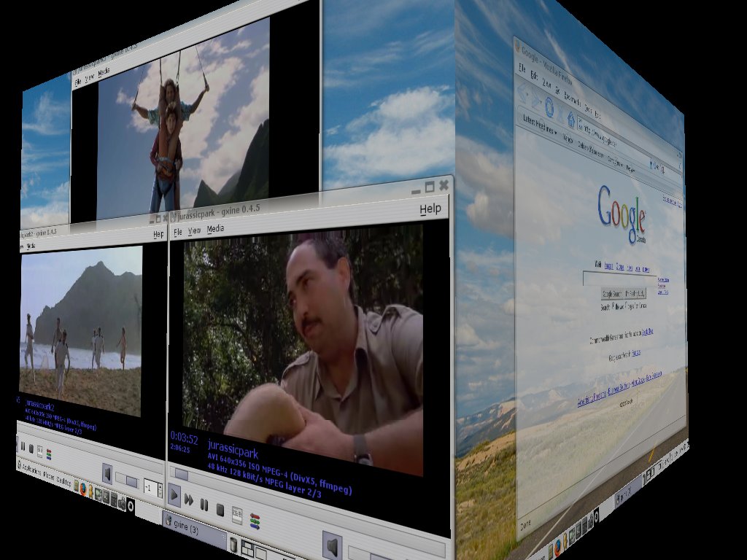Open the Media menu in the jurassicpark window
This screenshot has width=747, height=560.
click(215, 229)
